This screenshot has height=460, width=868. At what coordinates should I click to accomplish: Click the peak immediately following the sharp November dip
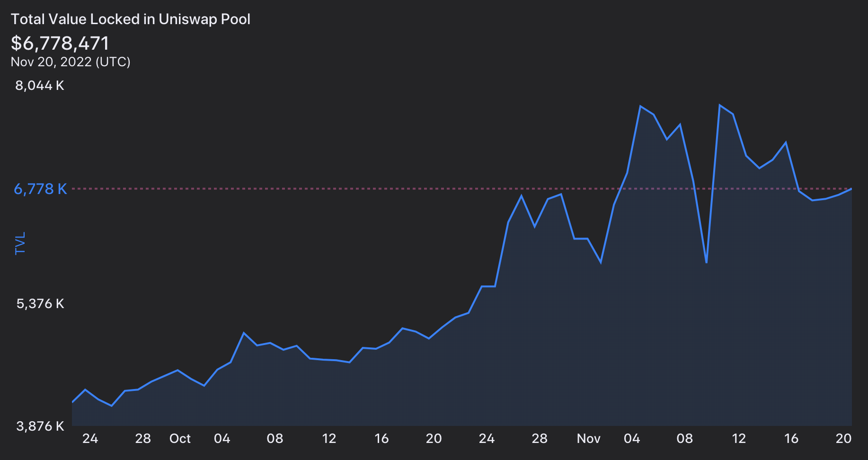pos(719,105)
